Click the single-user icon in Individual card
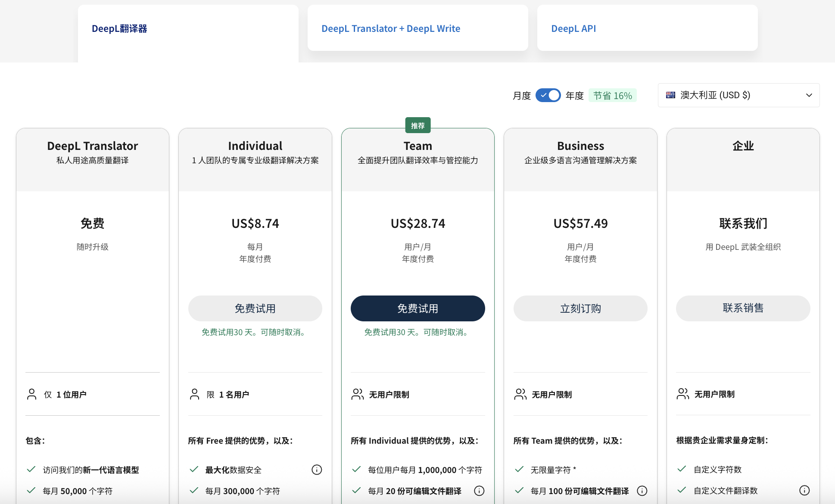The height and width of the screenshot is (504, 835). click(x=194, y=394)
